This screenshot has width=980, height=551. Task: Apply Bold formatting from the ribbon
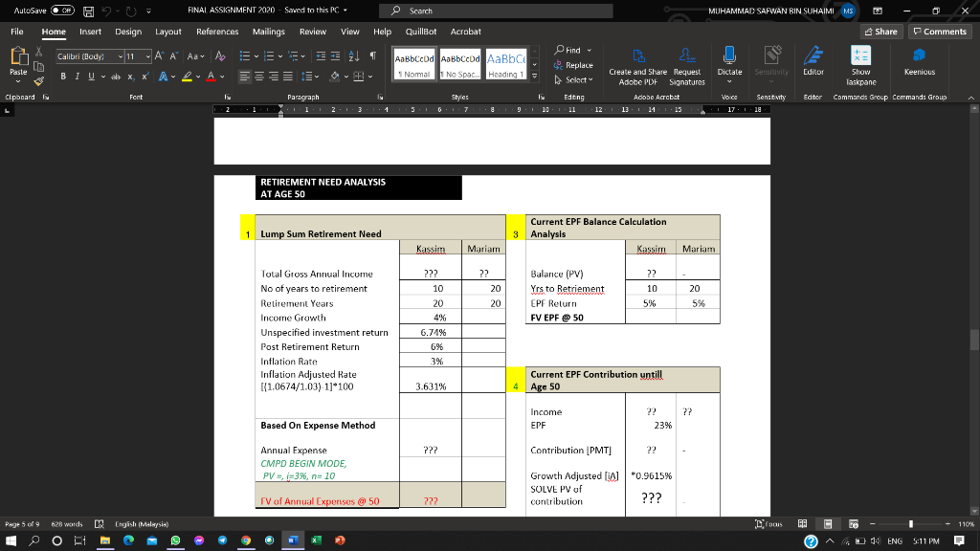tap(63, 76)
